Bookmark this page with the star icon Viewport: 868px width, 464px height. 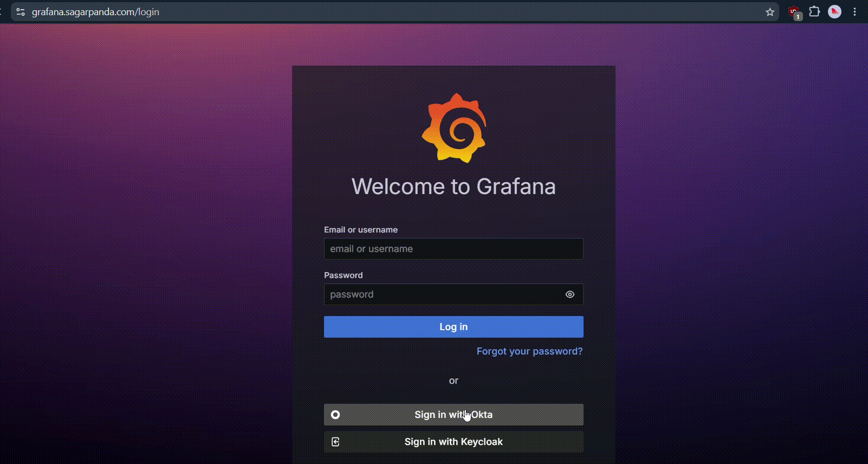[770, 12]
